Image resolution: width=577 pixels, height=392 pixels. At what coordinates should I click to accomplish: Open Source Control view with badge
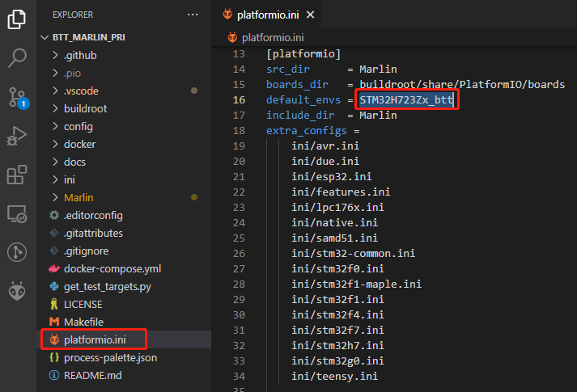[x=17, y=96]
